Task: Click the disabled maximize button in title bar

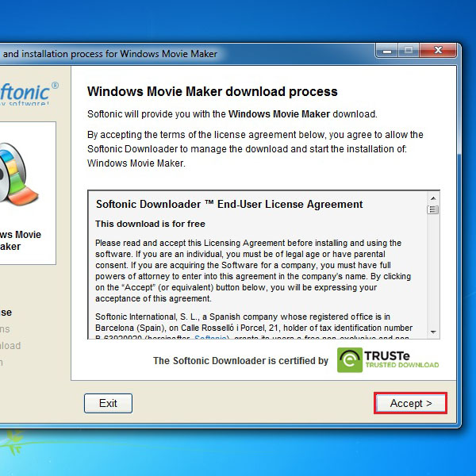Action: coord(409,51)
